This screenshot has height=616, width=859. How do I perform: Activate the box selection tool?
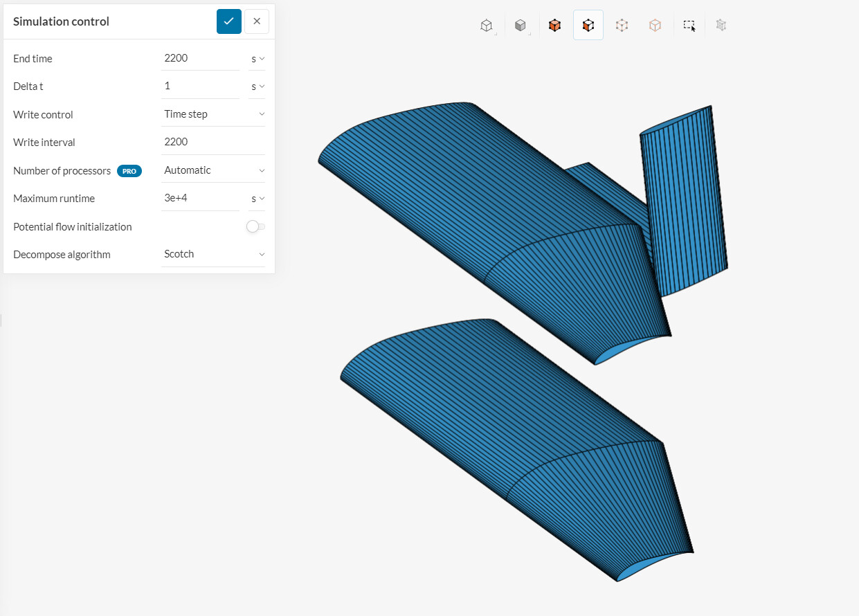point(689,26)
